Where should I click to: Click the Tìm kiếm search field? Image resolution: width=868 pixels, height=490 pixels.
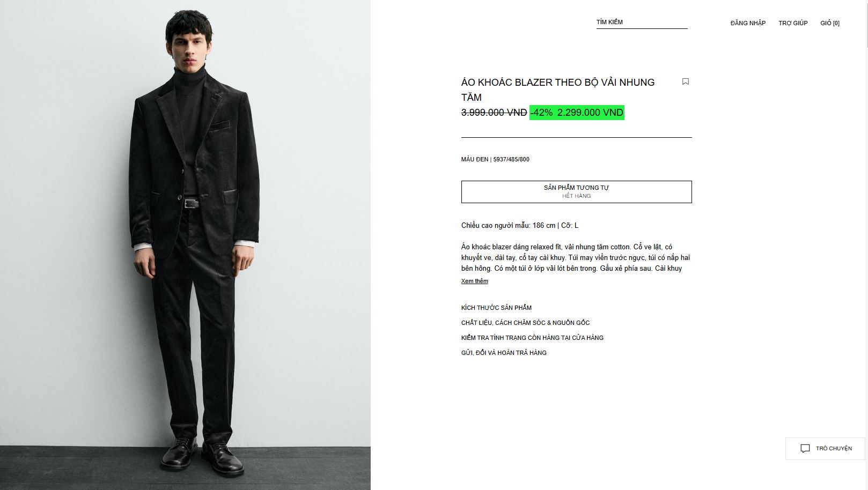(641, 23)
